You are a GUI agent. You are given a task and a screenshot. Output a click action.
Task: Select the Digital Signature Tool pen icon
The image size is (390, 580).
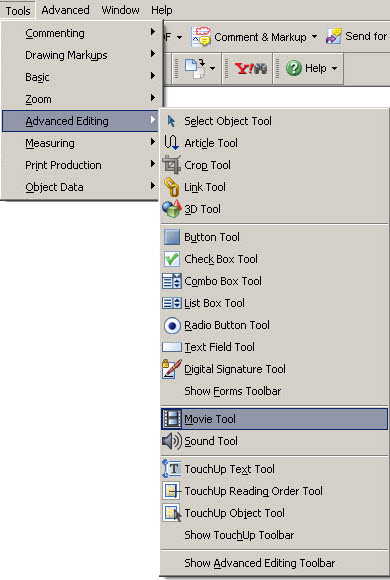tap(172, 369)
